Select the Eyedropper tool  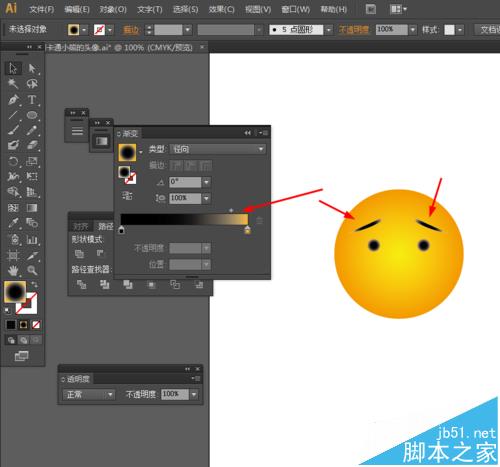point(13,223)
